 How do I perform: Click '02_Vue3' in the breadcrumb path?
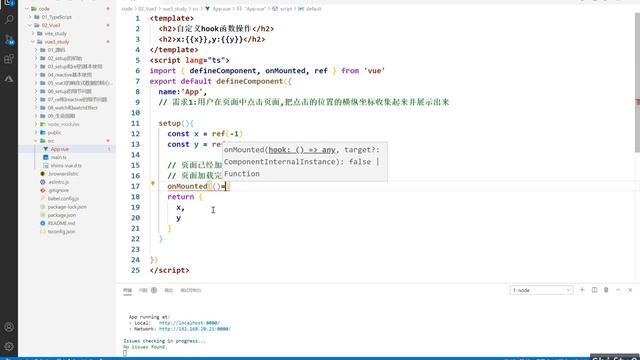pyautogui.click(x=147, y=9)
